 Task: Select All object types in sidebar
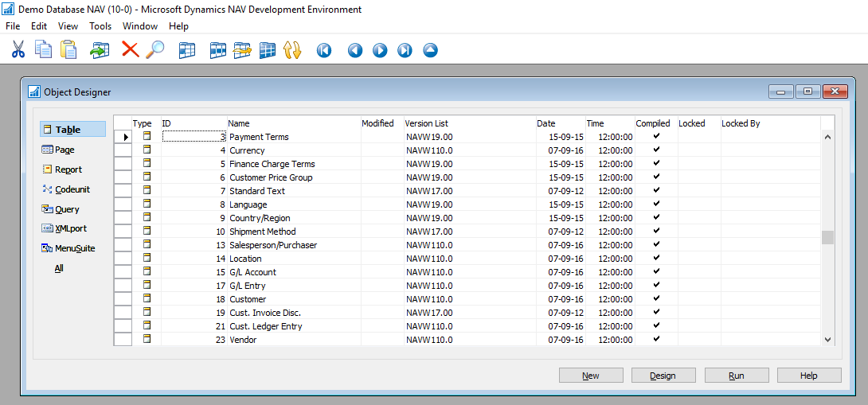59,268
